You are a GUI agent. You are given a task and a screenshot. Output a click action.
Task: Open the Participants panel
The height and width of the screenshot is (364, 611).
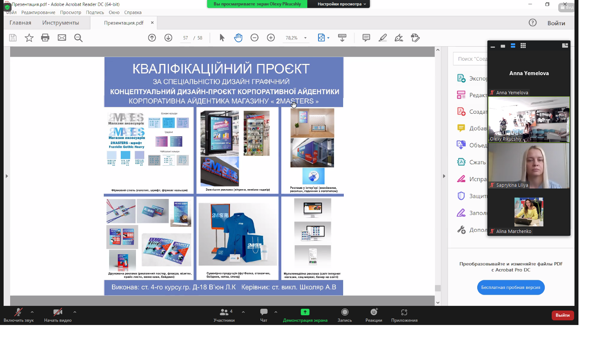tap(224, 315)
